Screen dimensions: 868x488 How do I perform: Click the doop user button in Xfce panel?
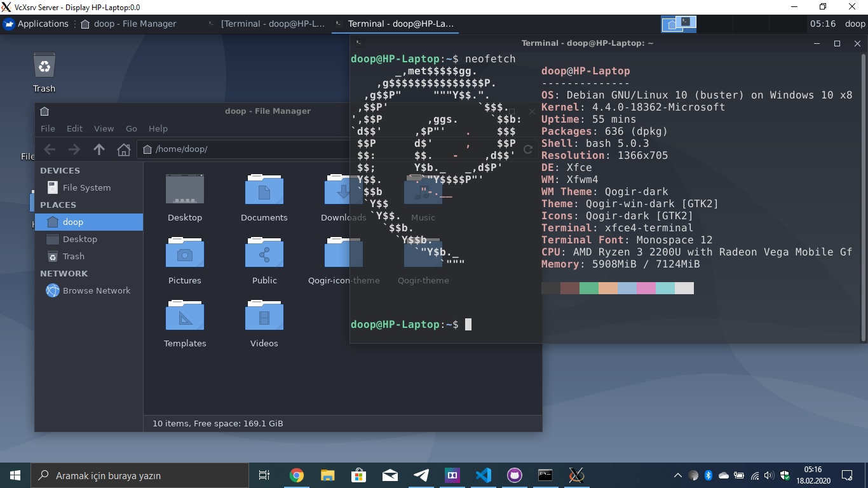(x=855, y=24)
